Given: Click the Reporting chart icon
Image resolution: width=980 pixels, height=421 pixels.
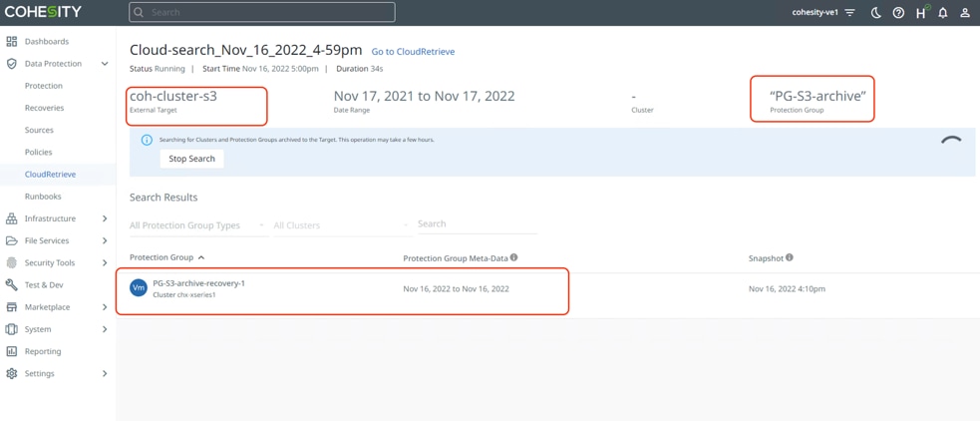Looking at the screenshot, I should coord(11,351).
